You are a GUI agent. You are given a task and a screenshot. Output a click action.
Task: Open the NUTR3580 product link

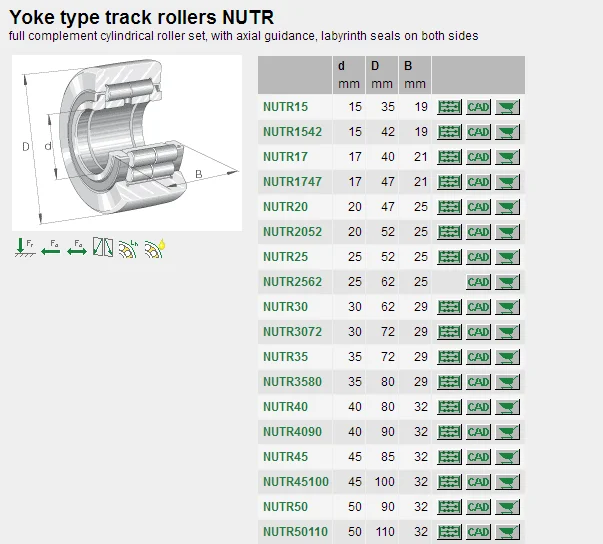292,382
